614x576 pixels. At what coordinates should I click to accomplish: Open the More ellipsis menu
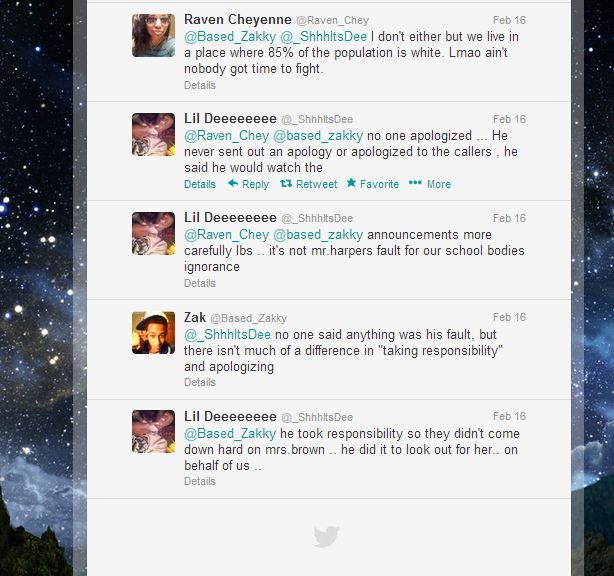coord(415,182)
